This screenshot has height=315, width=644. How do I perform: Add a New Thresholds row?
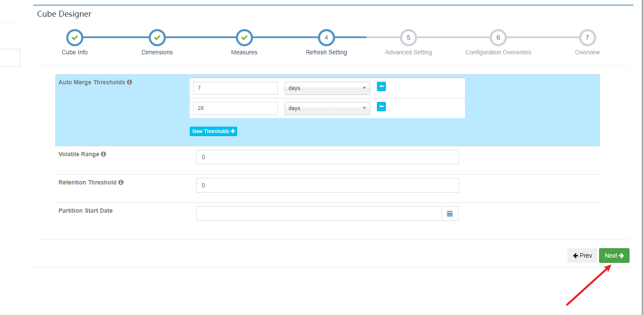[x=213, y=131]
